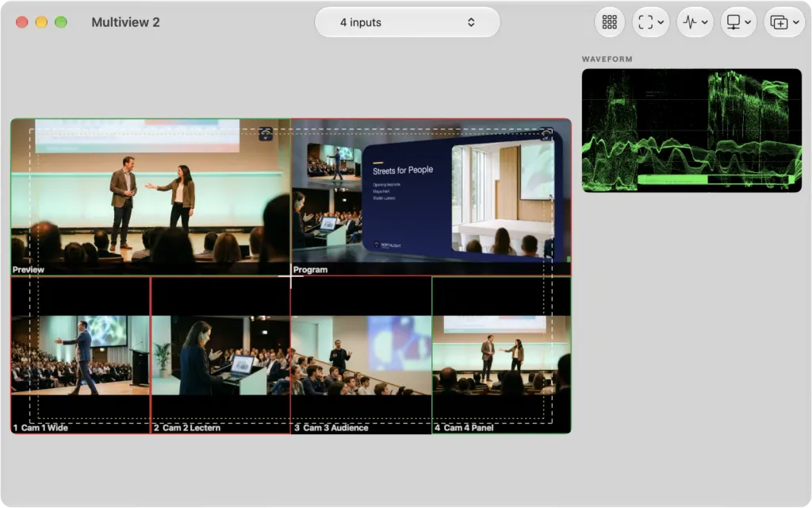Close the Multiview 2 window

pyautogui.click(x=21, y=22)
